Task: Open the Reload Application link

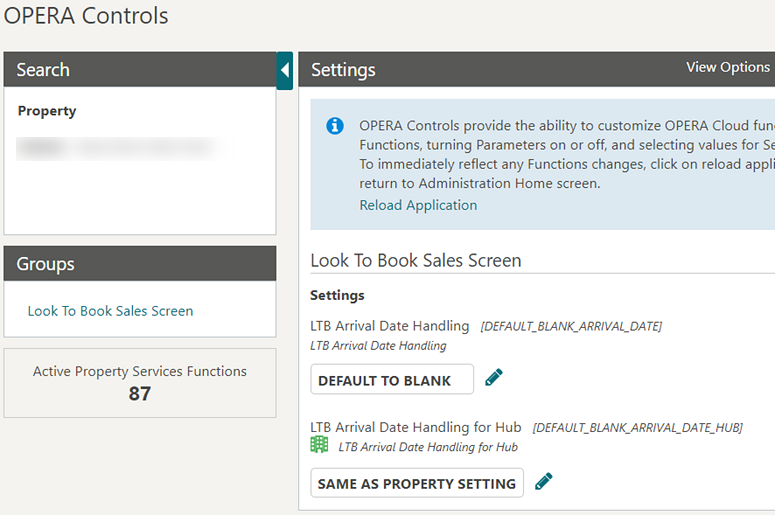Action: click(418, 205)
